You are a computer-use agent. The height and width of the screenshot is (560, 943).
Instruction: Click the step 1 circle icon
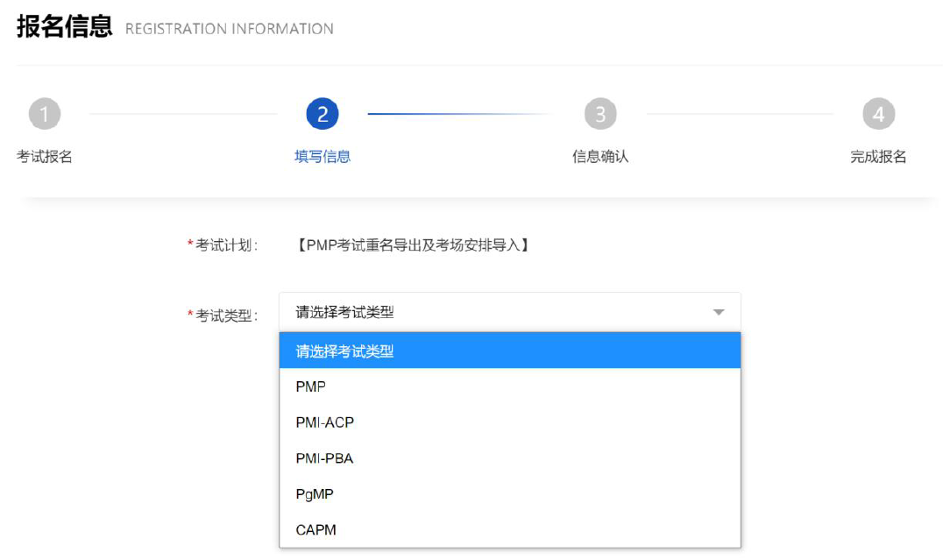[x=45, y=114]
